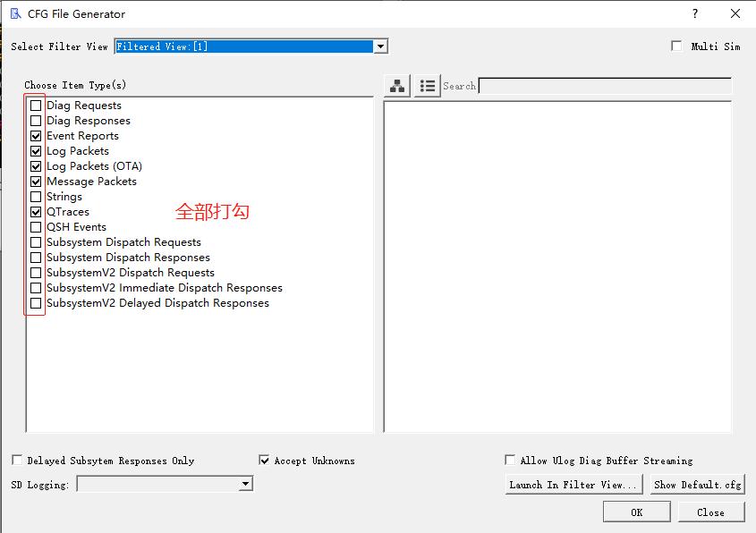Uncheck the Event Reports item
Screen dimensions: 756x533
coord(34,135)
